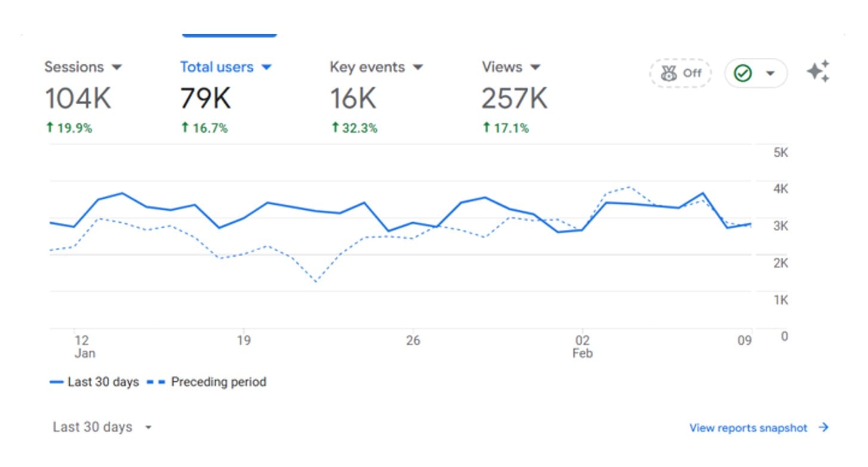
Task: Click the solid line symbol for Last 30 days
Action: point(57,382)
